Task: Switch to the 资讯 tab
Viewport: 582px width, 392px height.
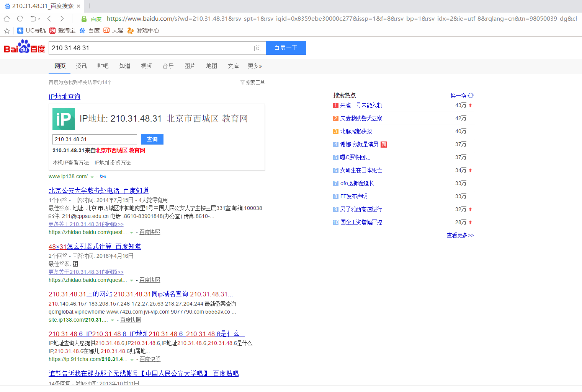Action: click(81, 66)
